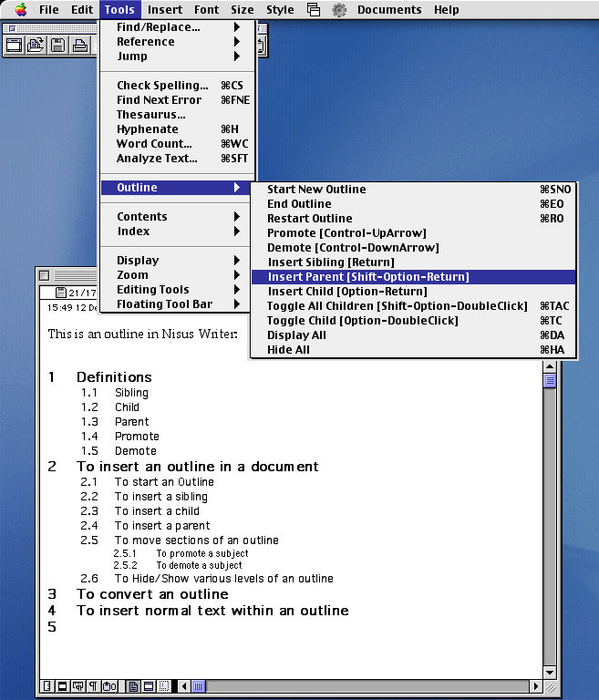Click the horizontal scrollbar right arrow
Screen dimensions: 599x700
coord(536,686)
